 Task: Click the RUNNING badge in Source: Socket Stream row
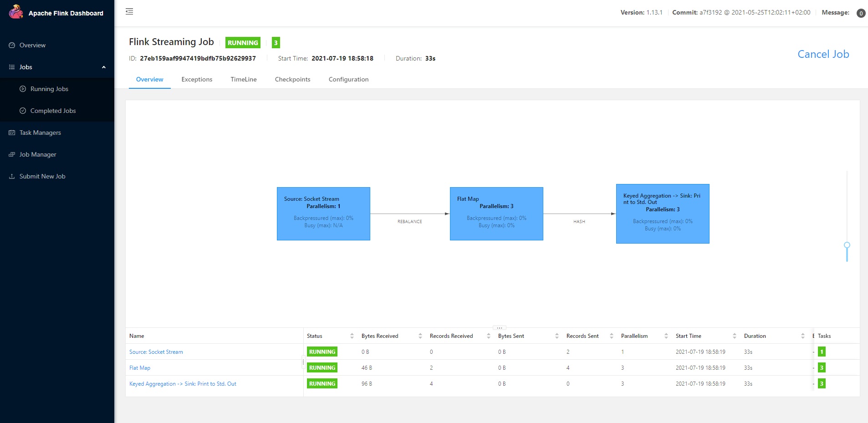tap(322, 352)
